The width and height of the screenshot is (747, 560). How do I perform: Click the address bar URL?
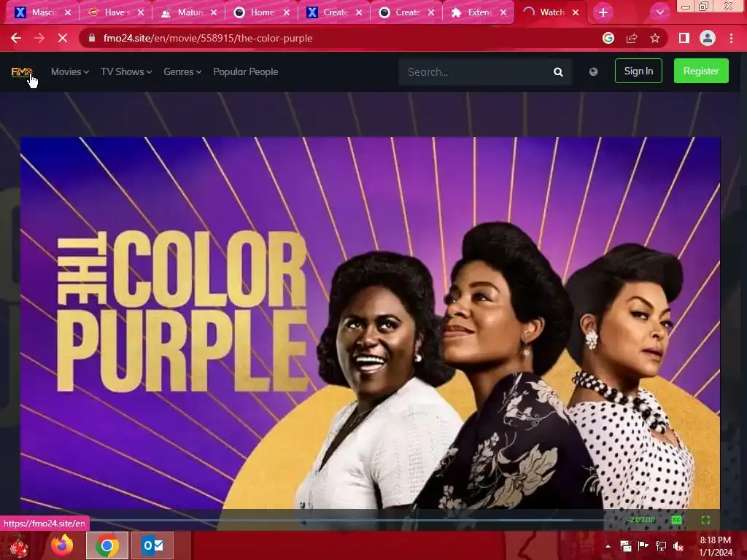[208, 38]
